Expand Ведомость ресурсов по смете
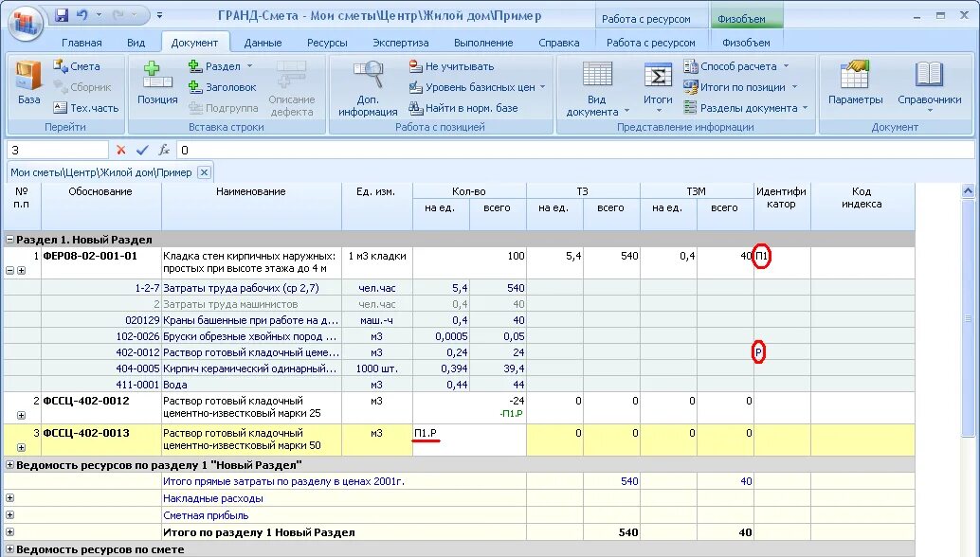 coord(9,548)
